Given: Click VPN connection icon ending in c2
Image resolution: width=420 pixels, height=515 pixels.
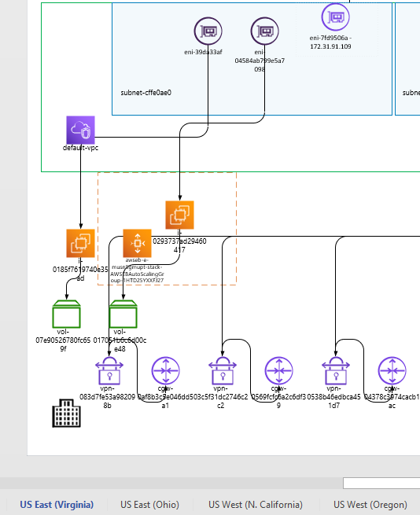Looking at the screenshot, I should (x=223, y=371).
